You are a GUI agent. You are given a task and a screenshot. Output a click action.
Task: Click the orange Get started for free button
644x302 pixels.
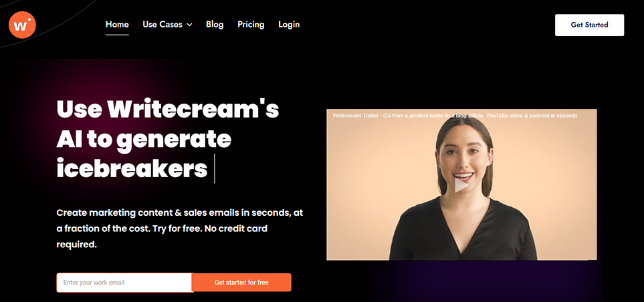pyautogui.click(x=241, y=283)
